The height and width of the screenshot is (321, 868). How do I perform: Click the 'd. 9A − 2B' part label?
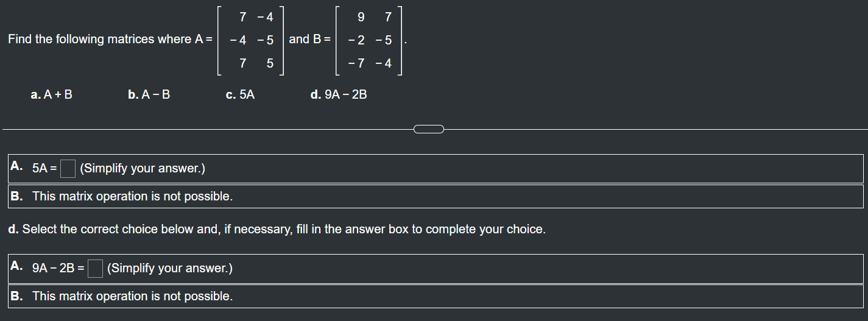339,94
